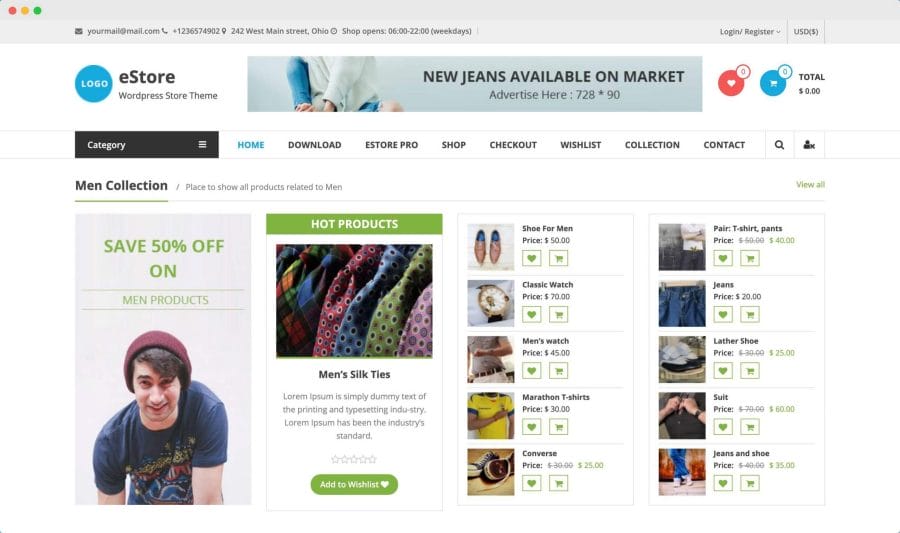Open the red wishlist heart icon in header
The image size is (900, 533).
click(731, 83)
